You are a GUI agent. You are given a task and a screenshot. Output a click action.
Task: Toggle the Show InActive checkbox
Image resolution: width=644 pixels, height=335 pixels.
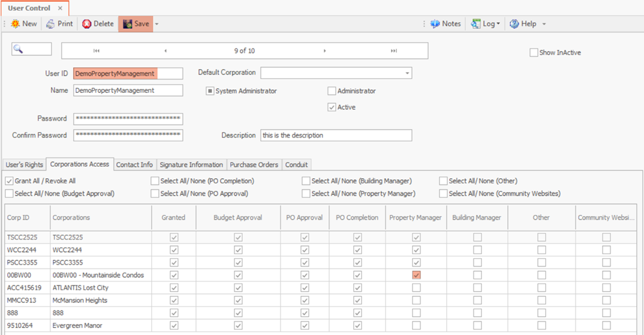pos(534,52)
